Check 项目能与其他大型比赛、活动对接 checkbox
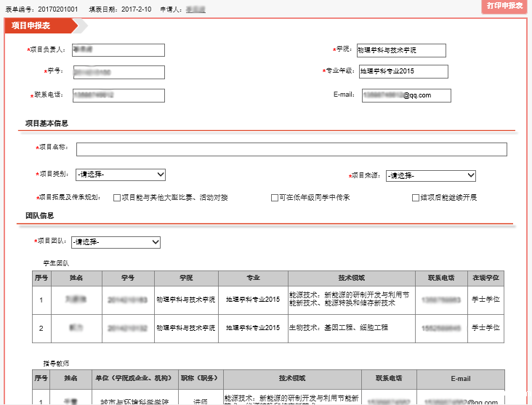 point(117,198)
